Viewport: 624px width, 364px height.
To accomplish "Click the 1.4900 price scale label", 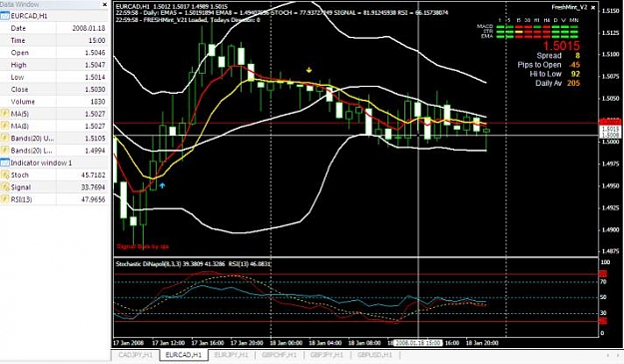I will point(610,229).
